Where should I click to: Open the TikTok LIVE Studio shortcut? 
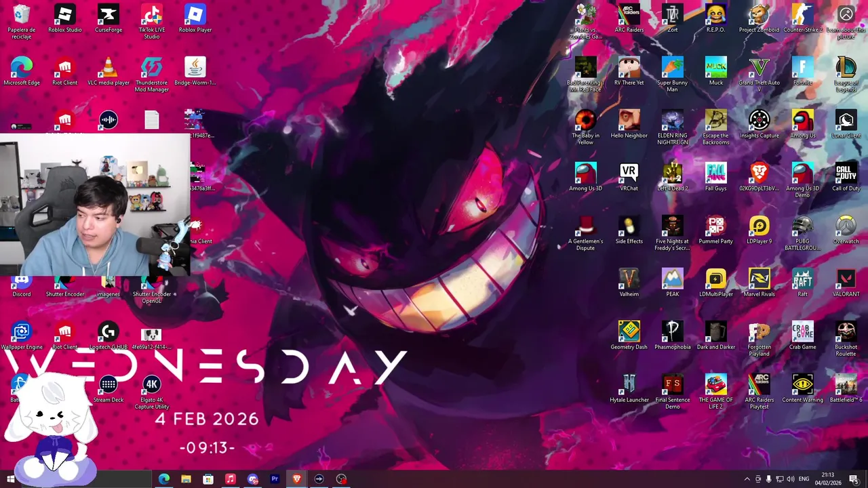point(152,22)
